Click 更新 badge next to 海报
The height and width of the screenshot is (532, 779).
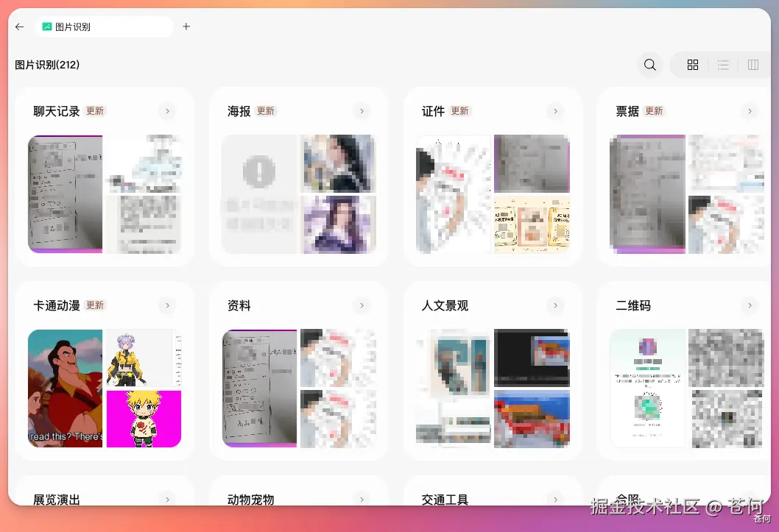pyautogui.click(x=265, y=110)
